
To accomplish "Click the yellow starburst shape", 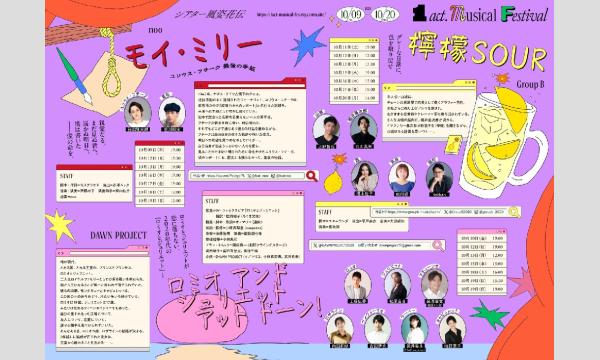I will (x=60, y=225).
